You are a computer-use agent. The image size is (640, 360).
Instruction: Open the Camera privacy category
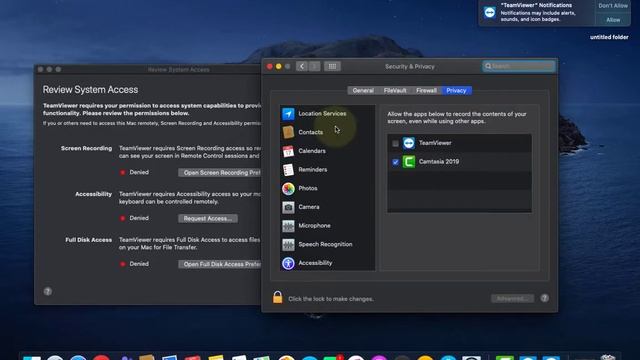(327, 207)
